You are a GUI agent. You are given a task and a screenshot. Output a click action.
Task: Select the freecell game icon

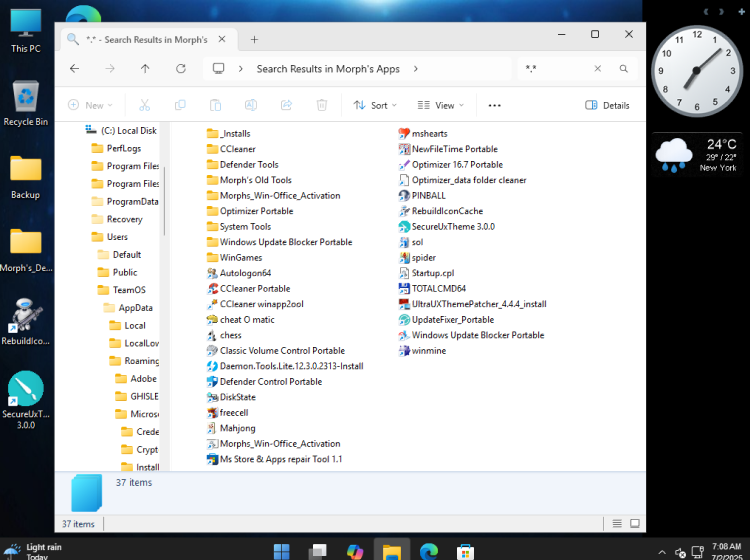(x=212, y=413)
